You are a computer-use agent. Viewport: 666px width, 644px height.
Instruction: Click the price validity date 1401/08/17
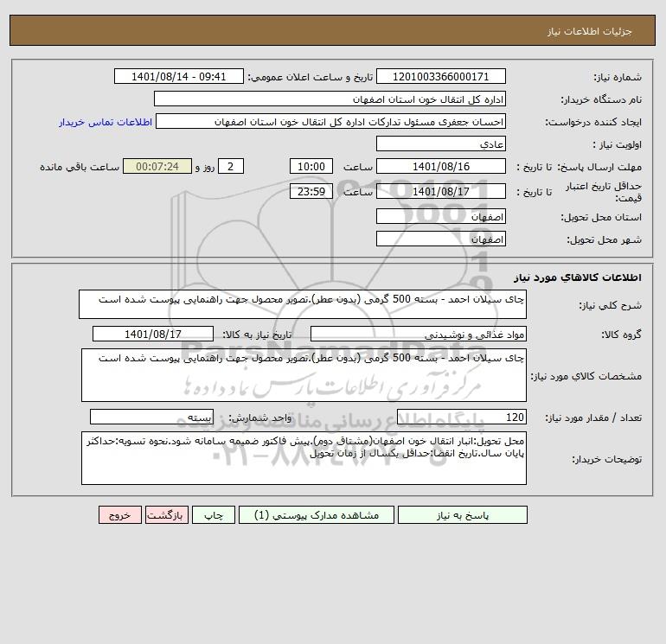441,191
